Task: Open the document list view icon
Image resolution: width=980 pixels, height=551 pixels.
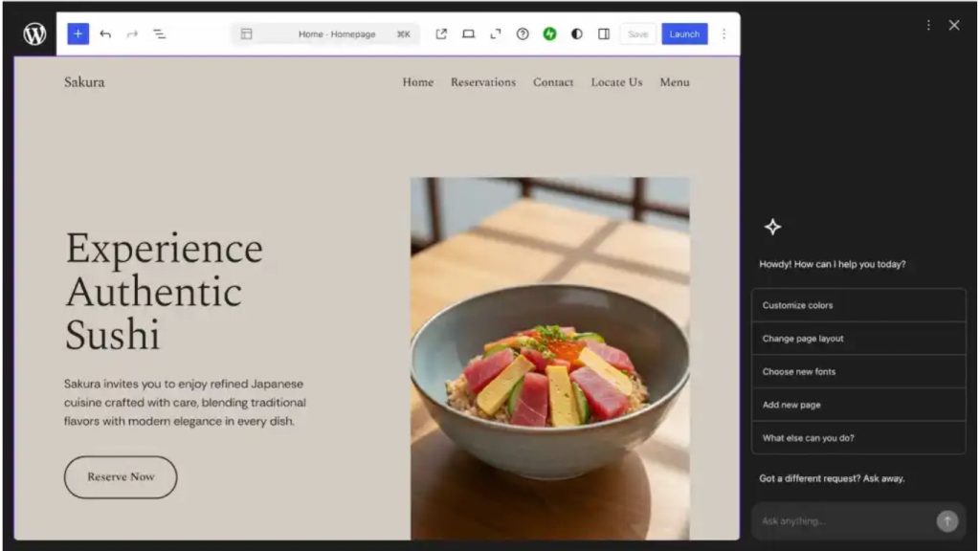Action: pos(160,33)
